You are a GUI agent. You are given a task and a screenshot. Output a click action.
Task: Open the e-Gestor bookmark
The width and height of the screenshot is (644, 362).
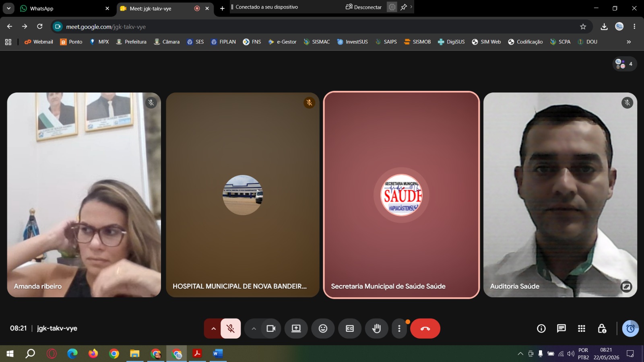(x=282, y=42)
